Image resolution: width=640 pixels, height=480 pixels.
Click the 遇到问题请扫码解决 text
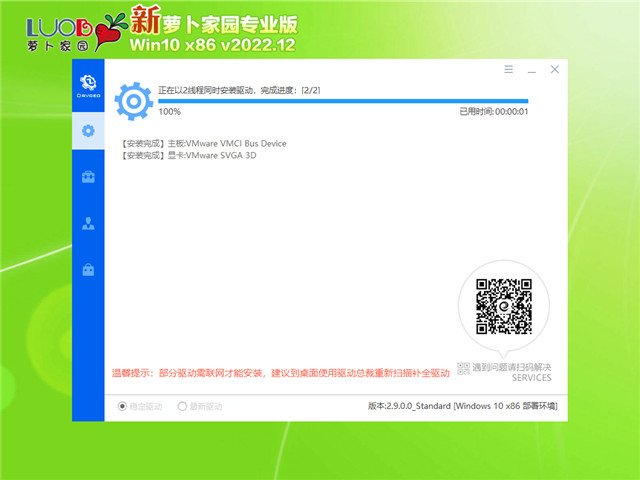coord(512,368)
